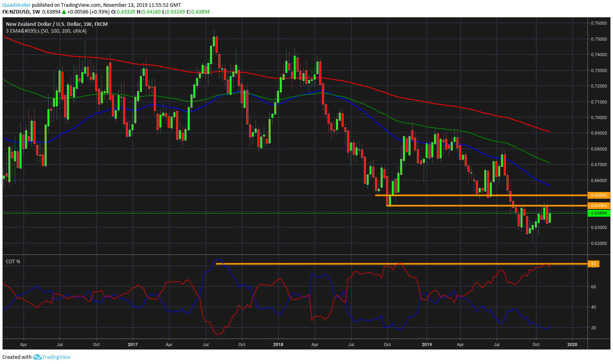Viewport: 613px width, 364px height.
Task: Click the 0.76000 price axis value
Action: click(599, 23)
